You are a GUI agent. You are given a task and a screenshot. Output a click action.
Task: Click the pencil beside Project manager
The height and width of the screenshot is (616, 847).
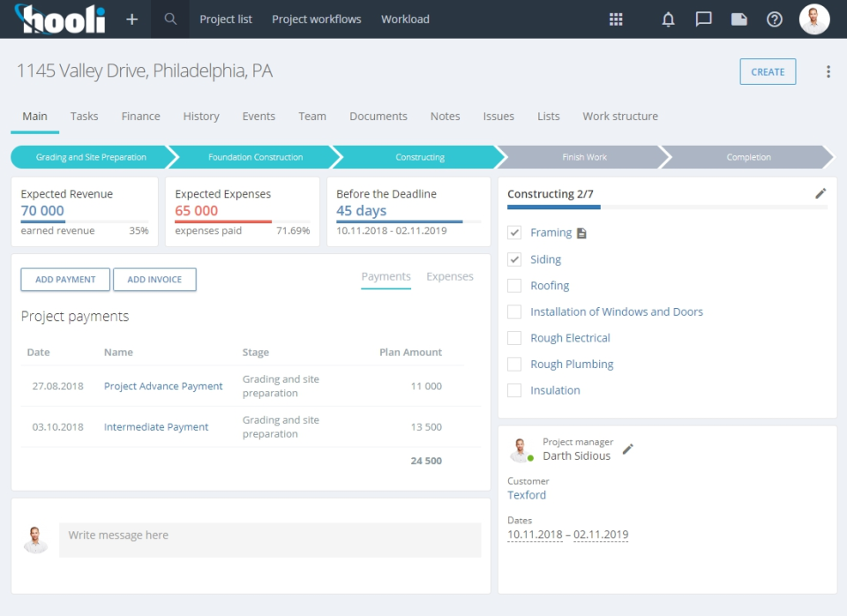click(628, 449)
